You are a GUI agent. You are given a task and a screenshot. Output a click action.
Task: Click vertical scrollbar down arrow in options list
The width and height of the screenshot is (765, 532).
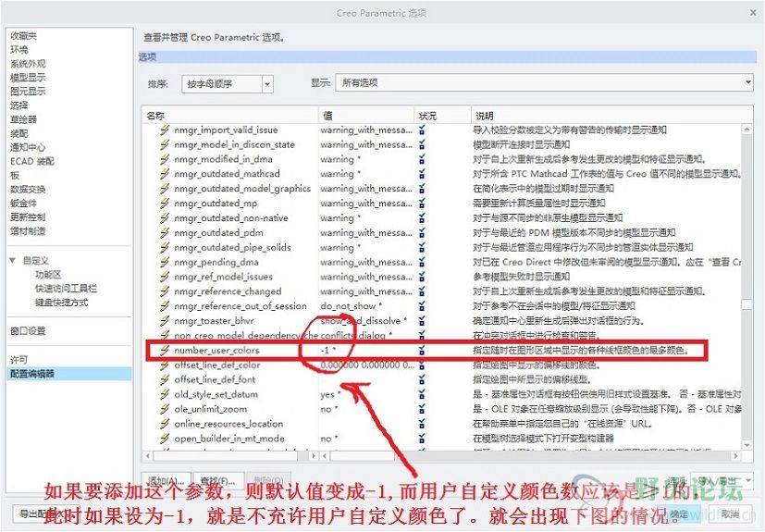tap(746, 445)
